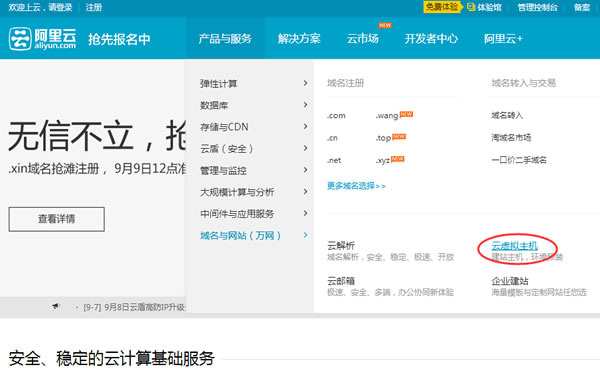Viewport: 600px width, 370px height.
Task: Expand the 云盾（安全）submenu arrow
Action: pyautogui.click(x=305, y=148)
